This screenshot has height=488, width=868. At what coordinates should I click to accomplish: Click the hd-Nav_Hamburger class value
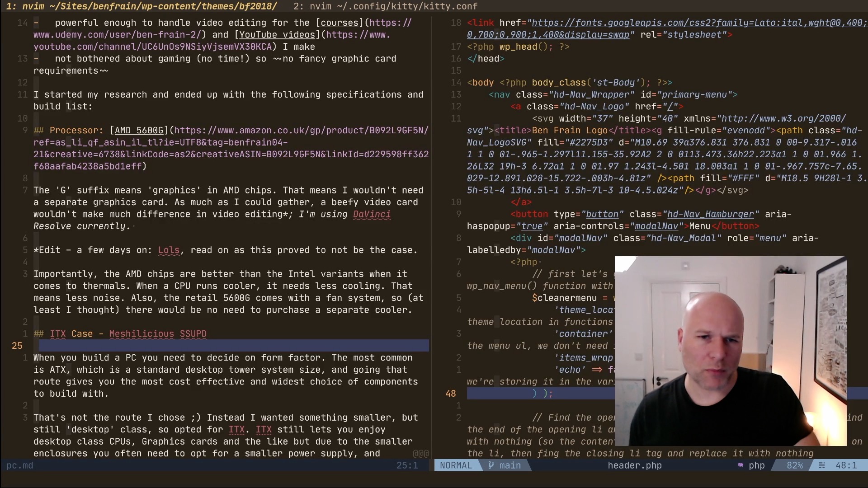[711, 214]
